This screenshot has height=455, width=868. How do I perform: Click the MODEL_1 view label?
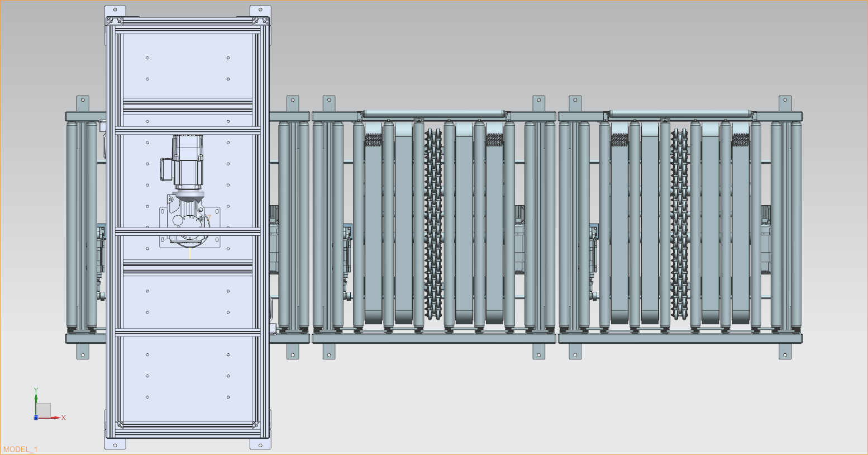(x=21, y=449)
